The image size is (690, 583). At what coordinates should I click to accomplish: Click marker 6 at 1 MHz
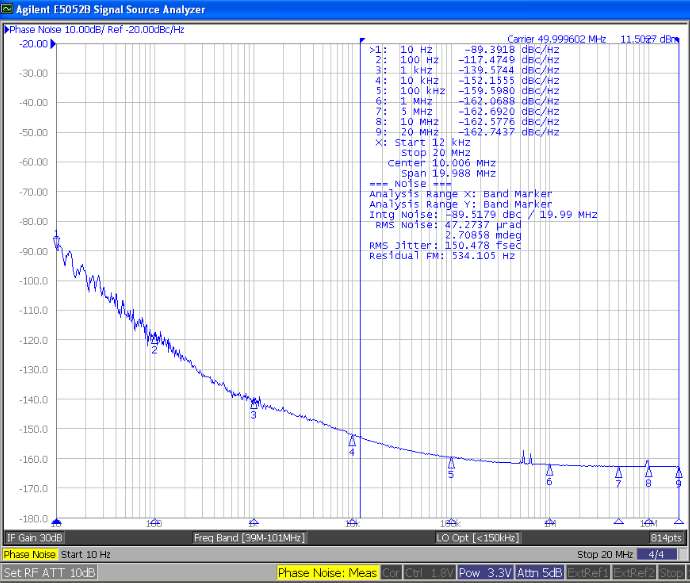click(x=549, y=470)
